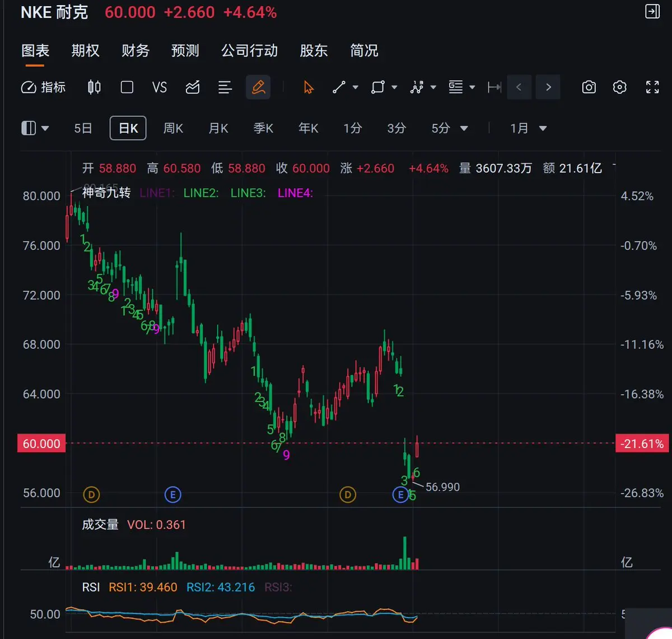Open the 公司行动 tab

coord(250,51)
